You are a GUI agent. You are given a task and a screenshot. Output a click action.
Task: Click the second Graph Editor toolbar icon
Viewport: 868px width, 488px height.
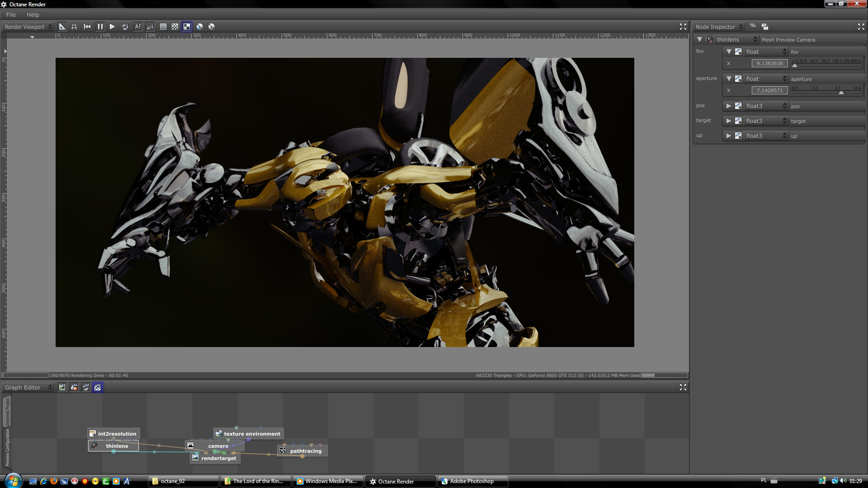(74, 387)
